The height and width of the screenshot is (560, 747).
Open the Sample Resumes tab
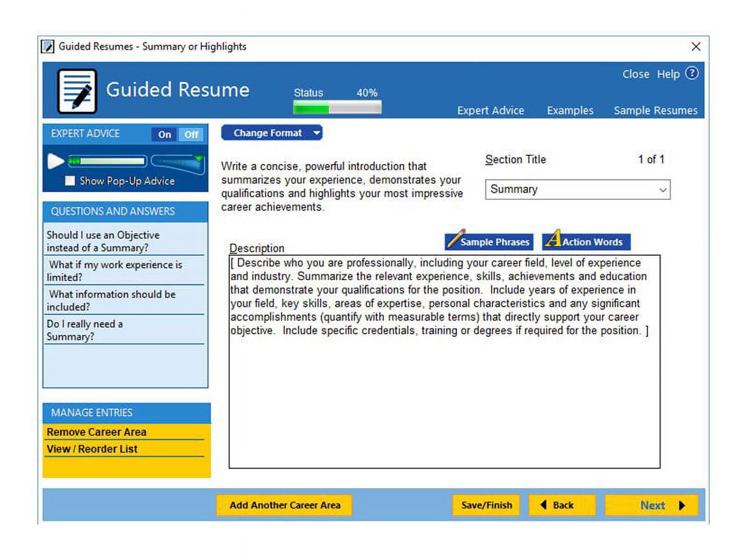tap(655, 111)
